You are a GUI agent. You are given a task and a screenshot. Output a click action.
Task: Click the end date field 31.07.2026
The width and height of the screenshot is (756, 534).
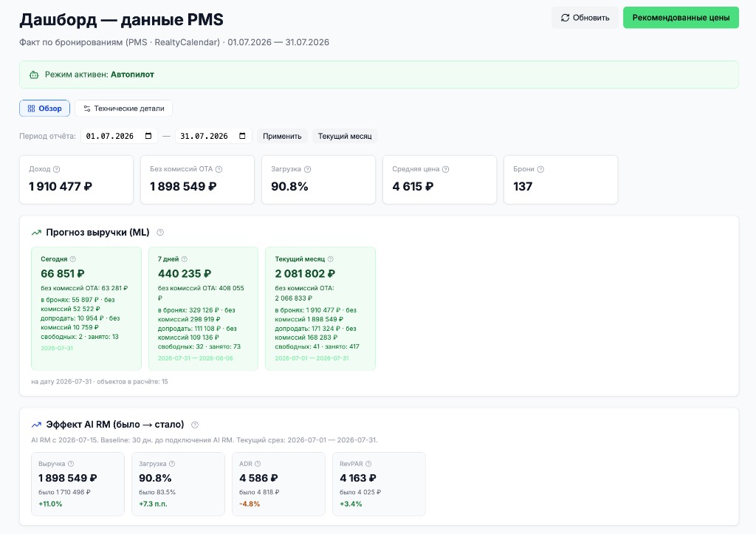[213, 136]
